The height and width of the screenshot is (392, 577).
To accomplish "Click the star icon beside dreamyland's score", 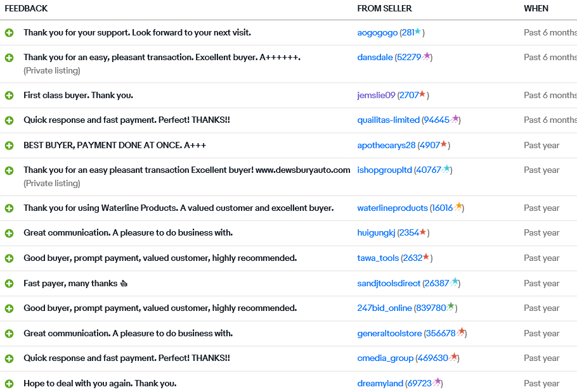I will (437, 383).
